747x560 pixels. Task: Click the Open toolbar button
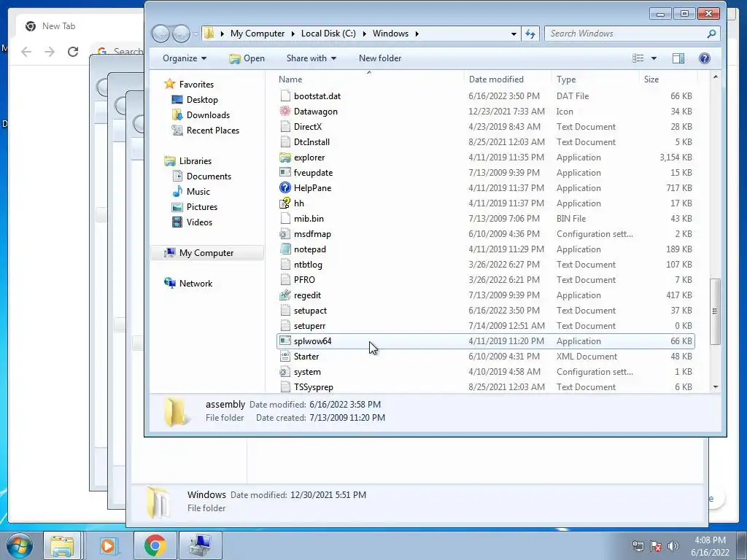coord(247,58)
